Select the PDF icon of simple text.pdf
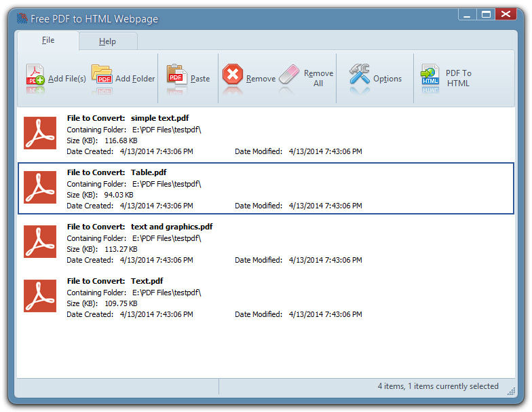The image size is (532, 412). tap(40, 133)
